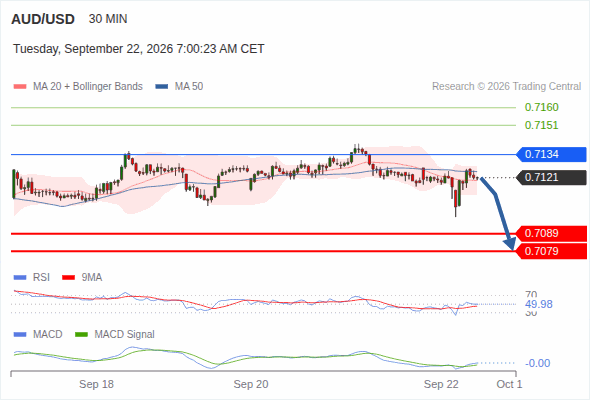Click the MACD blue legend marker
590x400 pixels.
tap(20, 334)
